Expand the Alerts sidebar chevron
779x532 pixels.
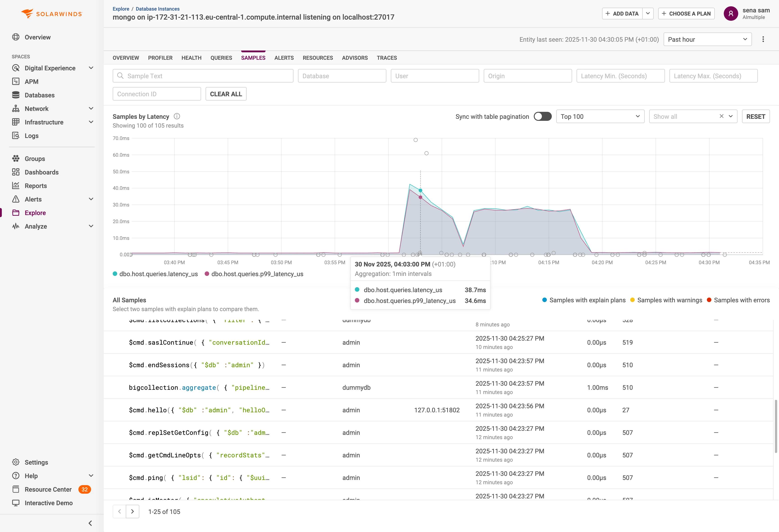coord(91,199)
